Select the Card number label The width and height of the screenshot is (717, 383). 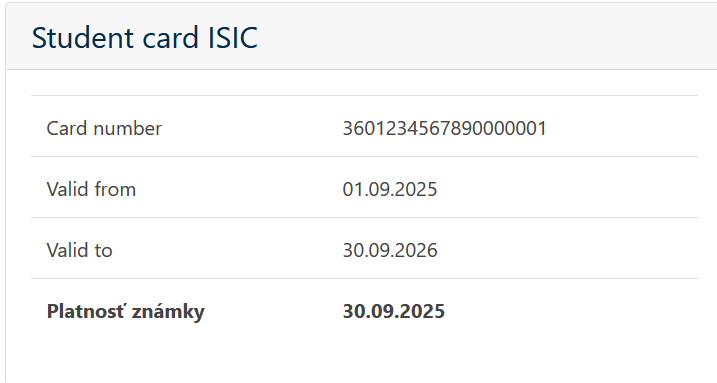click(x=104, y=128)
